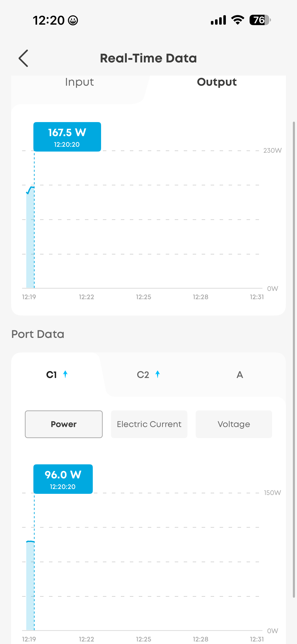Click the vertical scrollbar on right edge
The height and width of the screenshot is (644, 297).
point(294,360)
